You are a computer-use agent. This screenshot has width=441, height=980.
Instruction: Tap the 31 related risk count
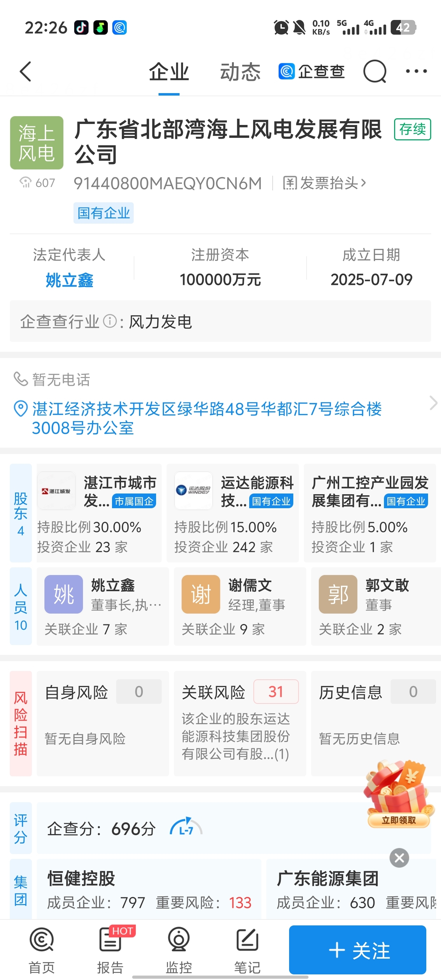(276, 692)
